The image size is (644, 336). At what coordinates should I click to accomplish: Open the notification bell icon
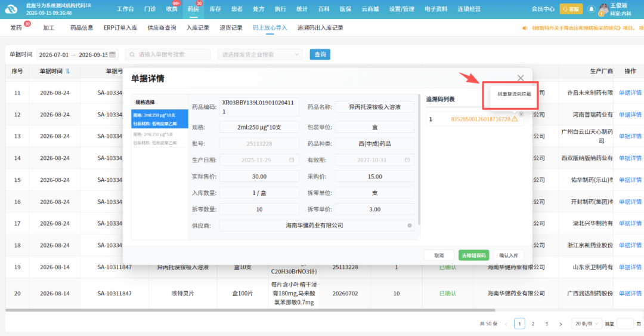tap(591, 8)
